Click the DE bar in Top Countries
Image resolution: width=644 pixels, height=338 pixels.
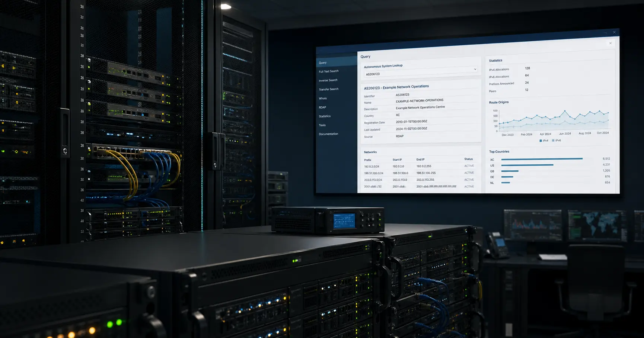click(x=507, y=177)
